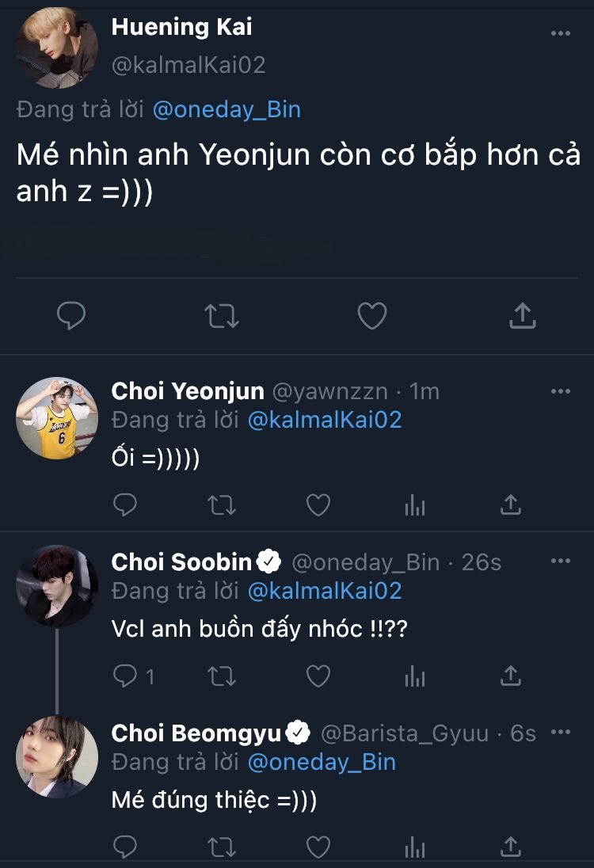
Task: Open more options on Huening Kai's tweet
Action: click(x=561, y=33)
